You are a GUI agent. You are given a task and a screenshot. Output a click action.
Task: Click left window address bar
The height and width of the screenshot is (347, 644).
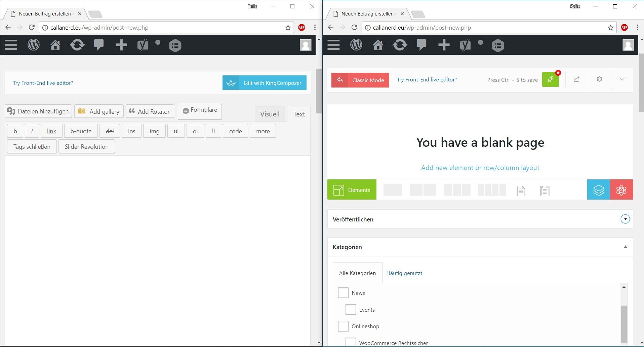point(166,28)
